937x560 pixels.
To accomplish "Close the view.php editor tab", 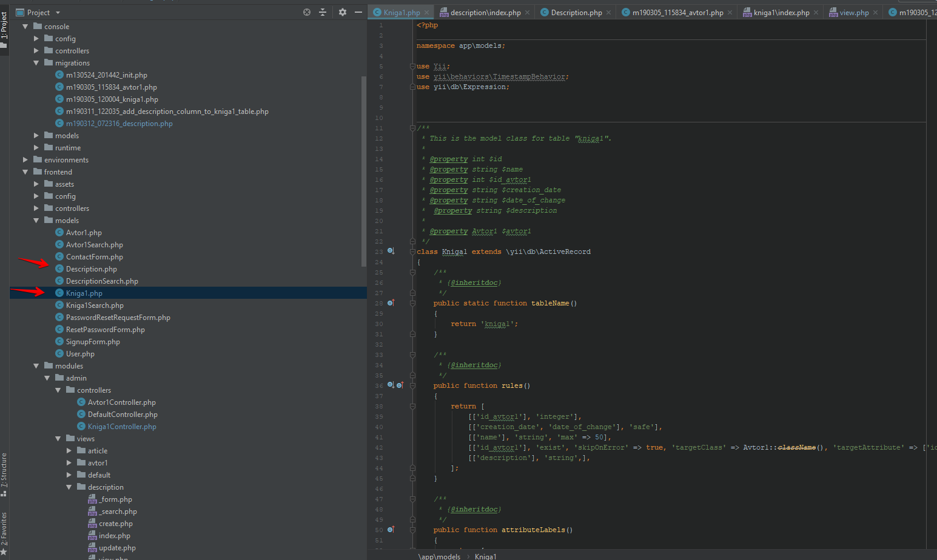I will pyautogui.click(x=875, y=13).
